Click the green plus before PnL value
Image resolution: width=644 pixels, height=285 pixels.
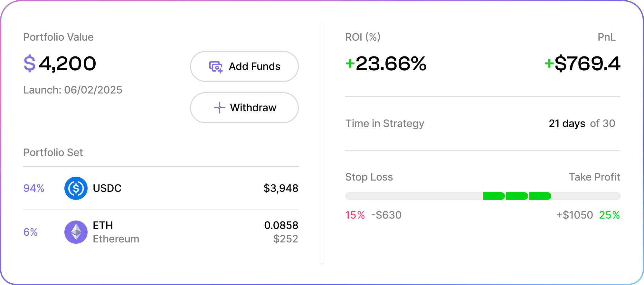point(549,63)
